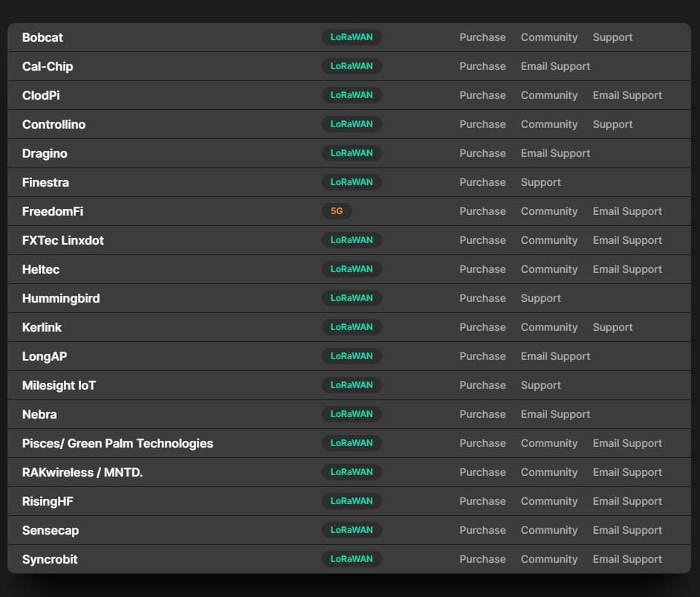Click the Controllino manufacturer name
Viewport: 700px width, 597px height.
[x=54, y=125]
